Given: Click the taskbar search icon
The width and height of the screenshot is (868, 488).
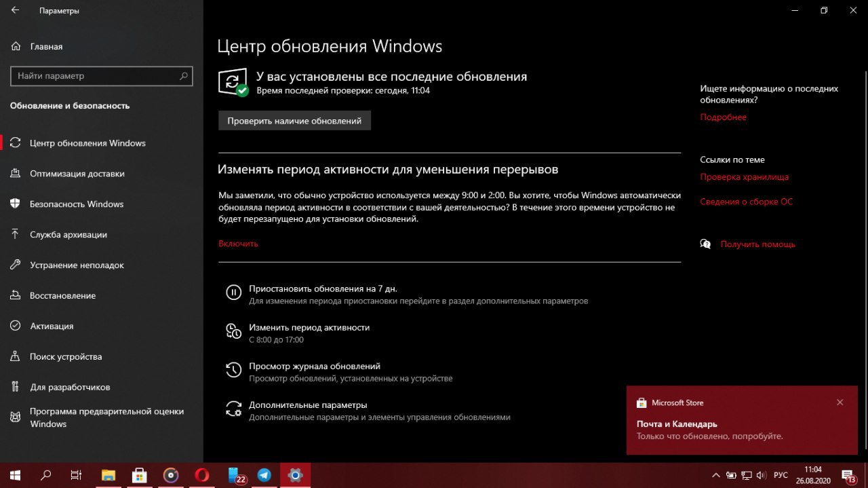Looking at the screenshot, I should pyautogui.click(x=46, y=475).
